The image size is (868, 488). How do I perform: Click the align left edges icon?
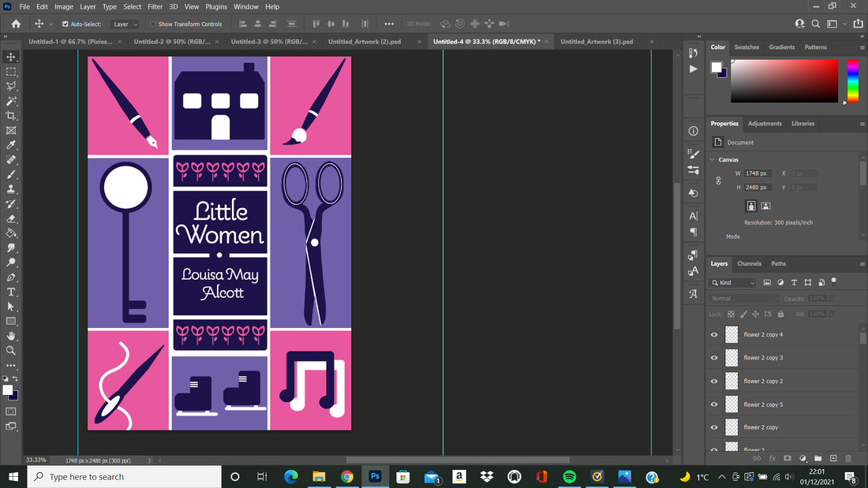point(243,24)
